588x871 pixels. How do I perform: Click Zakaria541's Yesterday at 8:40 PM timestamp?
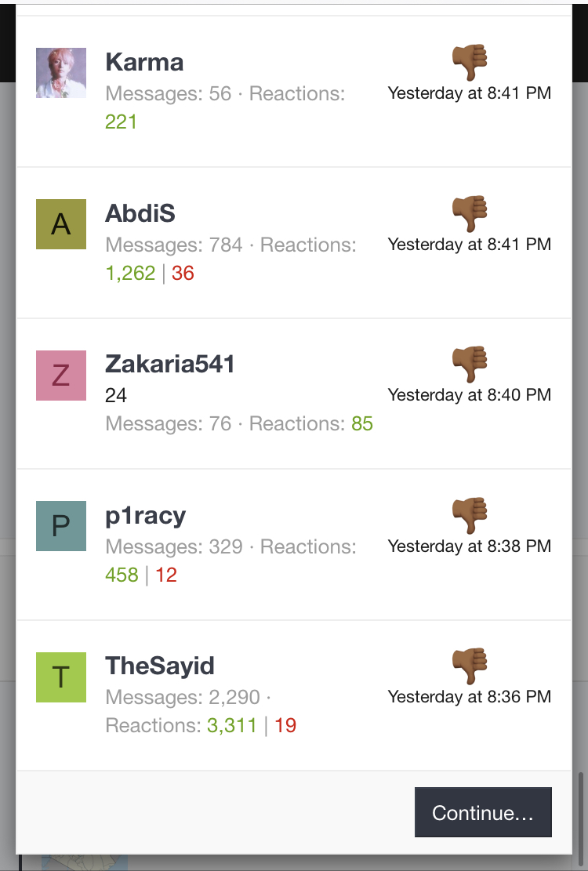click(x=470, y=395)
